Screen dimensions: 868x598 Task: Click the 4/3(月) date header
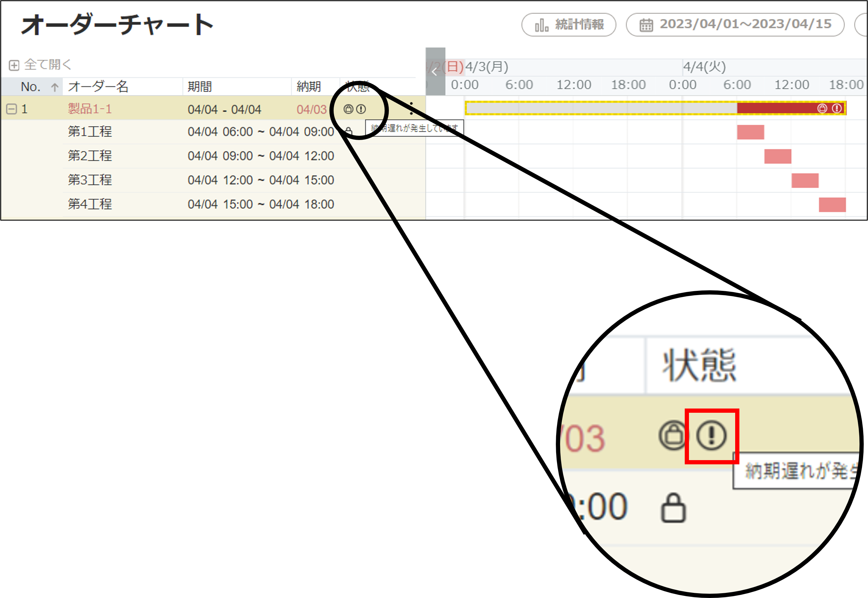[x=487, y=67]
